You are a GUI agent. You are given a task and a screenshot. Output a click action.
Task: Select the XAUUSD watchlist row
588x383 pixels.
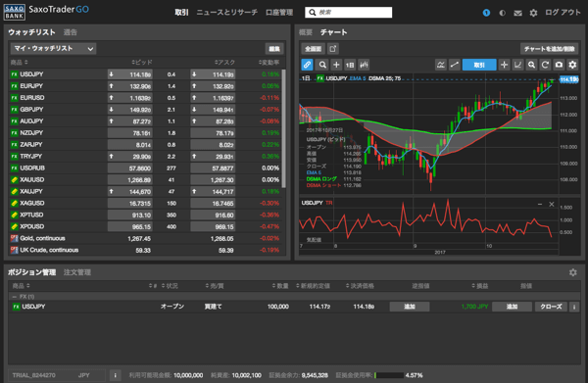point(145,180)
